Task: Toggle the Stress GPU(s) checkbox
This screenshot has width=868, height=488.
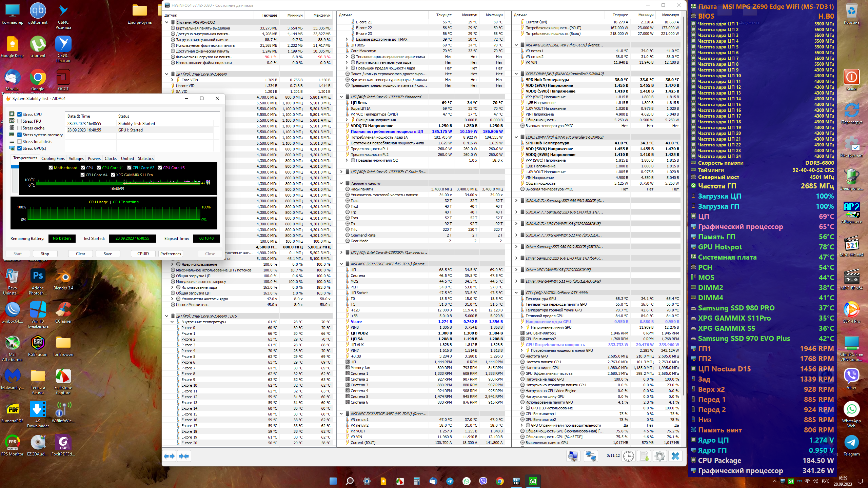Action: pyautogui.click(x=20, y=148)
